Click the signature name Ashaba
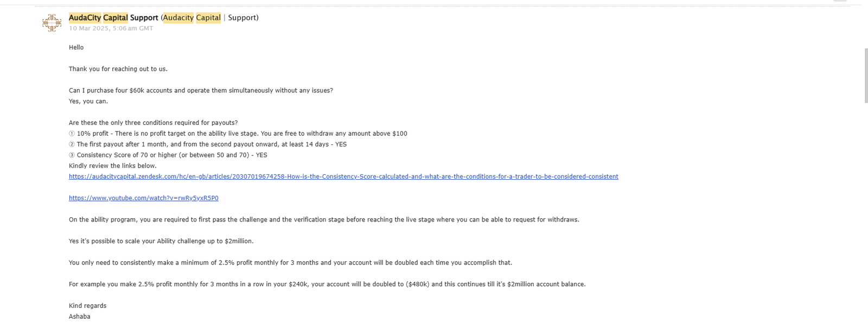Image resolution: width=868 pixels, height=328 pixels. pos(79,317)
